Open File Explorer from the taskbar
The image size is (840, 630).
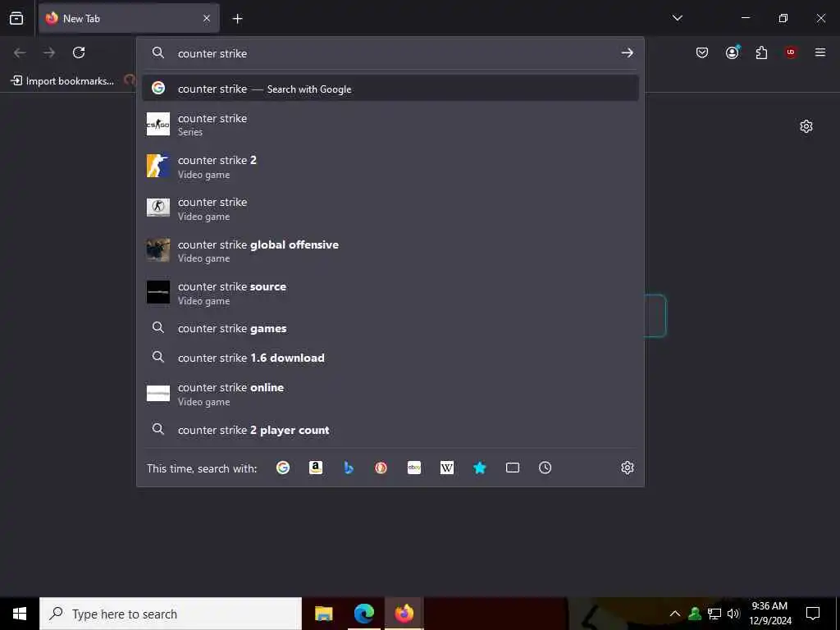click(x=323, y=614)
